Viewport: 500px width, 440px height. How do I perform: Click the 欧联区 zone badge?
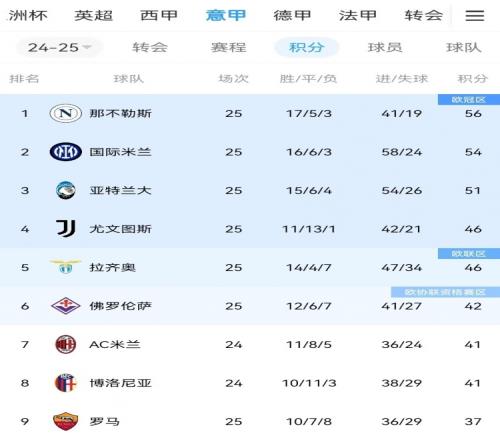[469, 253]
